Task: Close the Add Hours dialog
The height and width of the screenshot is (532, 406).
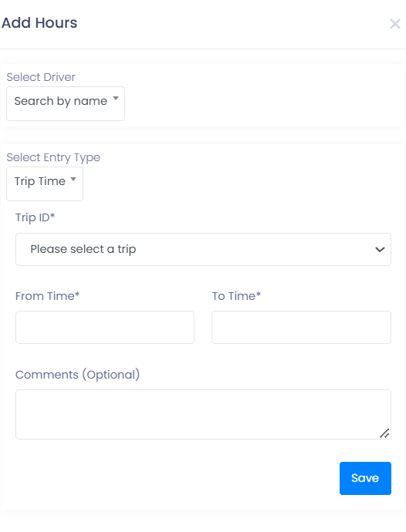Action: (394, 24)
